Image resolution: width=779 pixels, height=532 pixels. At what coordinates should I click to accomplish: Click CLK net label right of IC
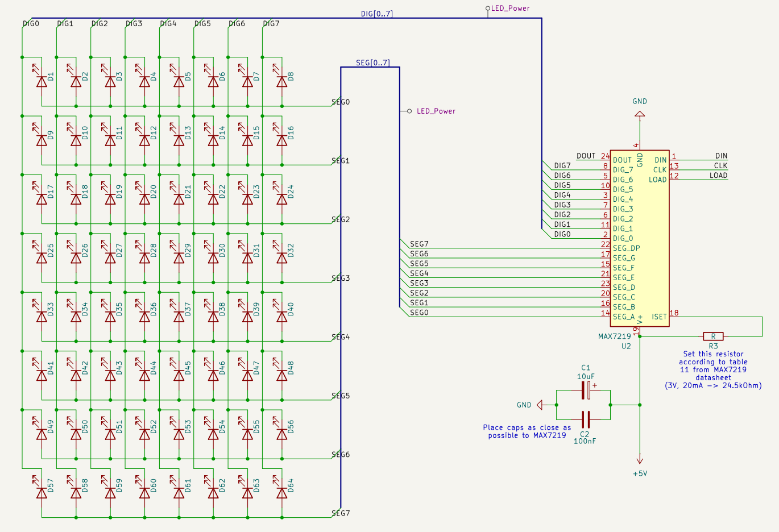720,165
